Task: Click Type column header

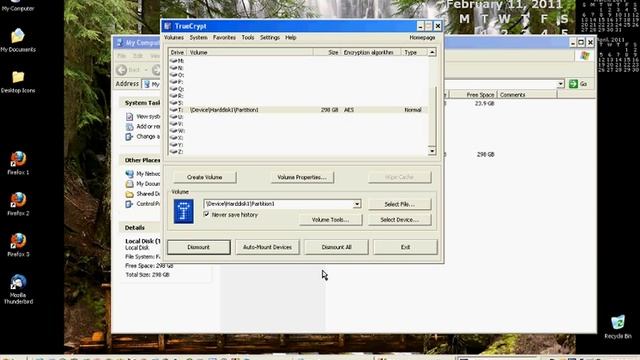Action: point(414,52)
